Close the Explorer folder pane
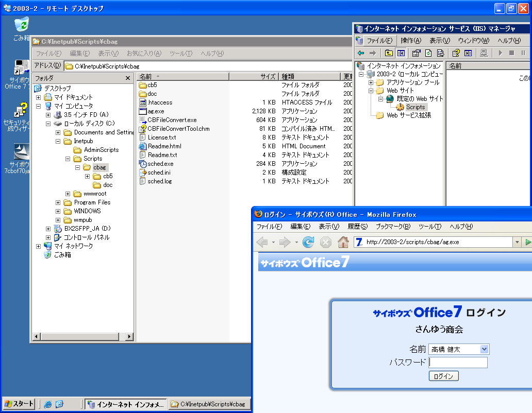Image resolution: width=532 pixels, height=413 pixels. 127,78
